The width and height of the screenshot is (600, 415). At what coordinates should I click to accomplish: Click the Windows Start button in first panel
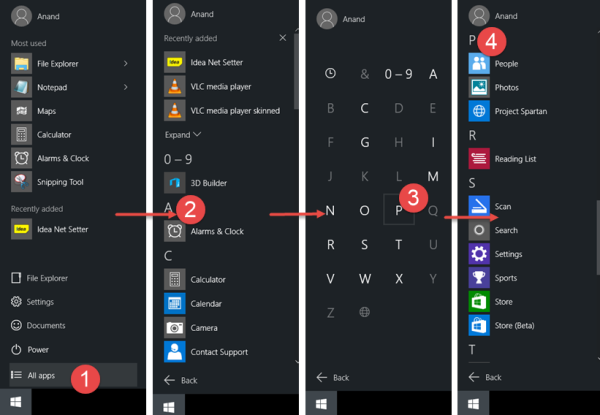tap(16, 402)
